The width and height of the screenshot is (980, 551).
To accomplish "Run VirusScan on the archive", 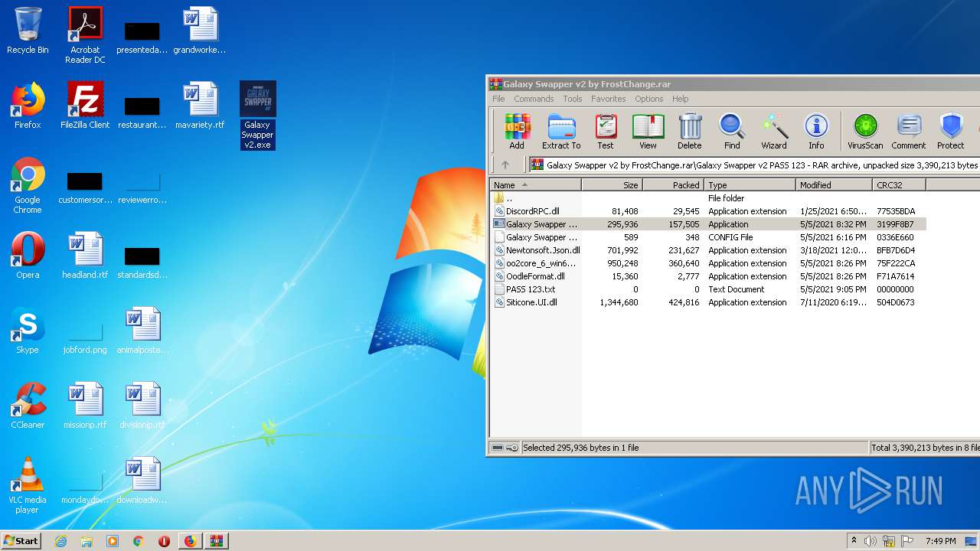I will [x=865, y=131].
